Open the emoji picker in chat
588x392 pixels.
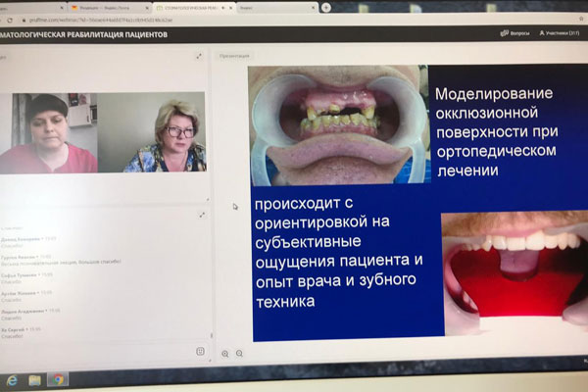click(200, 351)
